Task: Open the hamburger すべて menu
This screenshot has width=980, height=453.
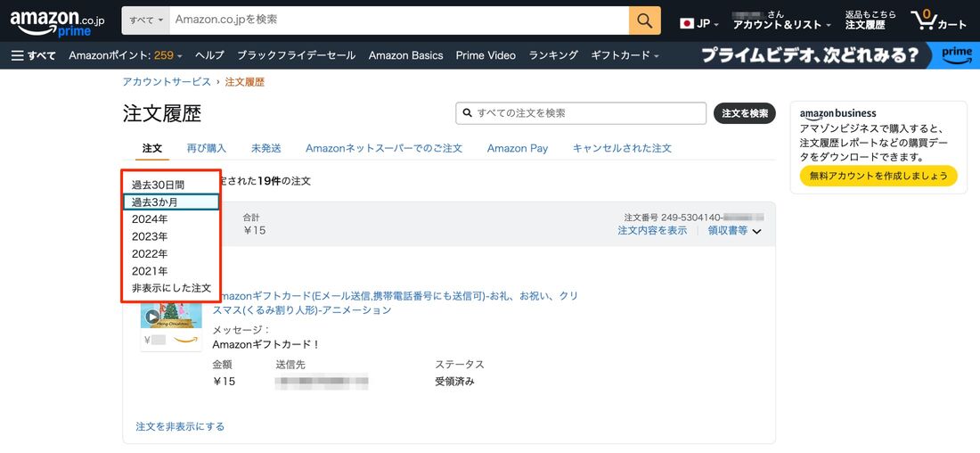Action: click(x=34, y=55)
